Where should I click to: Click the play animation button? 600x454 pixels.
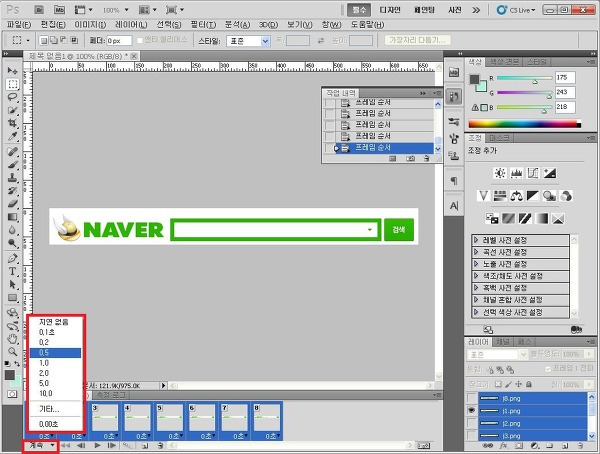pyautogui.click(x=97, y=446)
